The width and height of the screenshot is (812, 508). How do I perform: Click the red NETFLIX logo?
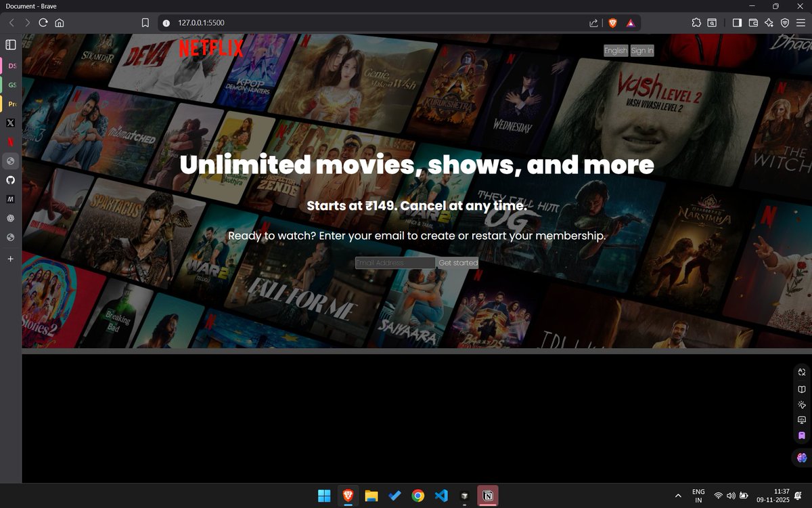[211, 49]
